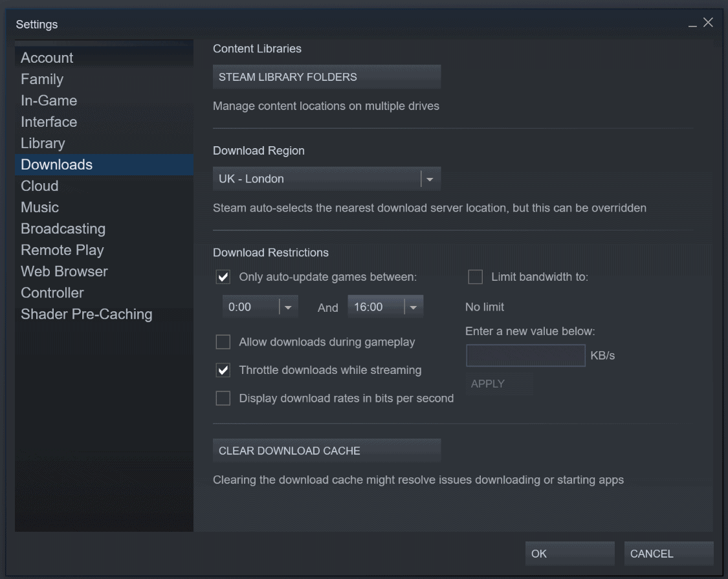Open Interface settings

pos(49,122)
